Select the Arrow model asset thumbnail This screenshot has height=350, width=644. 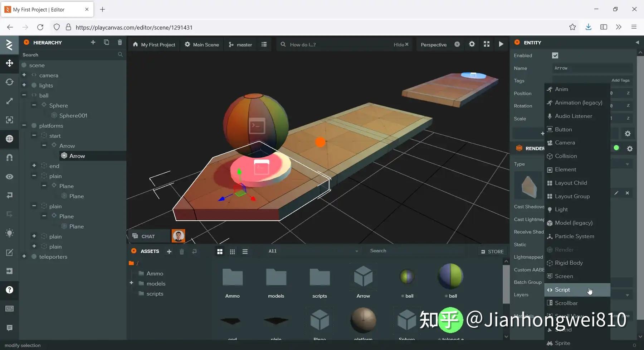[x=363, y=277]
